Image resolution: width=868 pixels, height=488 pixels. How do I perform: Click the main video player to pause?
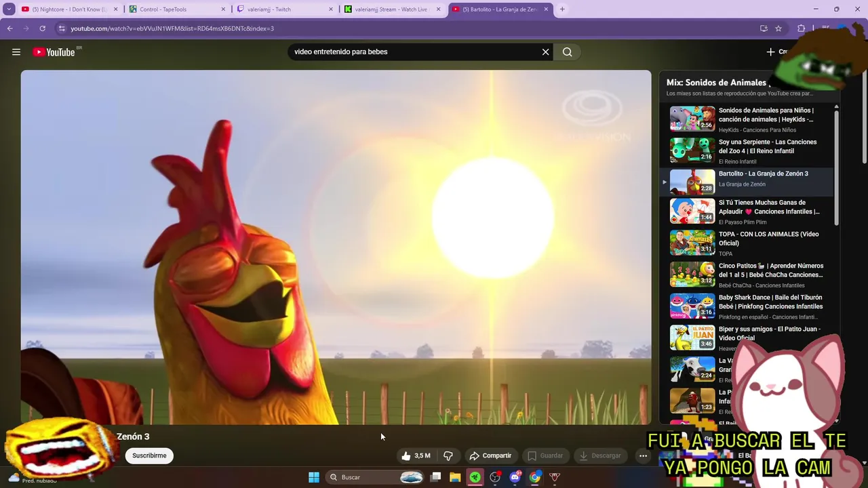(x=336, y=247)
